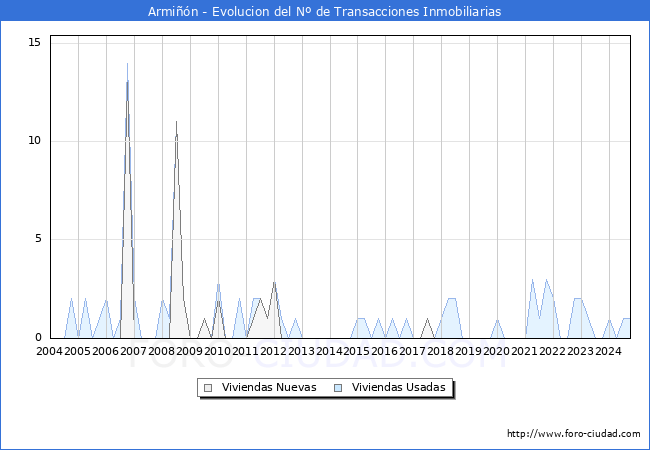Click the 2015 x-axis year label
650x450 pixels.
pyautogui.click(x=357, y=351)
